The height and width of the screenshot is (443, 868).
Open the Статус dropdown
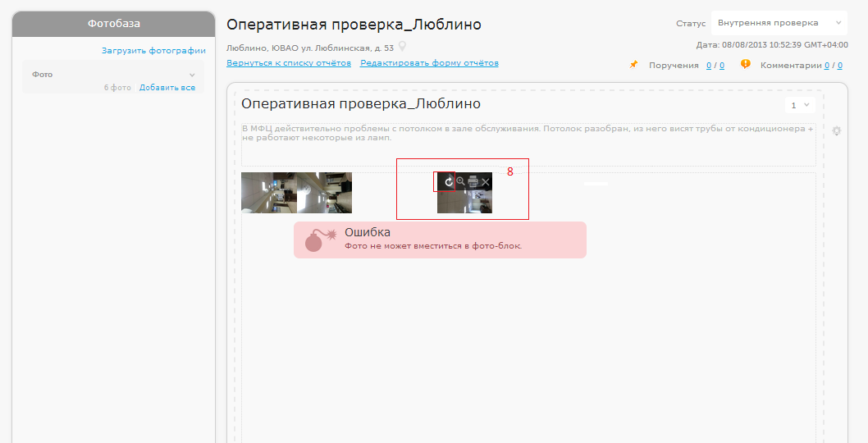[778, 23]
